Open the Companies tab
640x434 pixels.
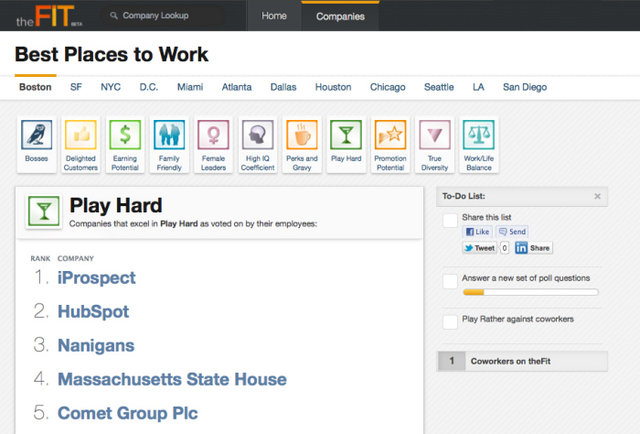coord(340,16)
